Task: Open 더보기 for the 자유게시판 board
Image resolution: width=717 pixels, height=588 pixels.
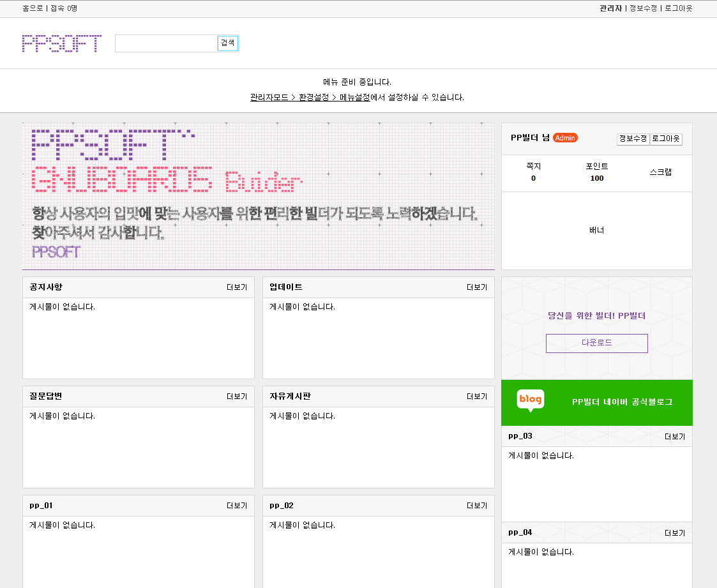Action: tap(476, 396)
